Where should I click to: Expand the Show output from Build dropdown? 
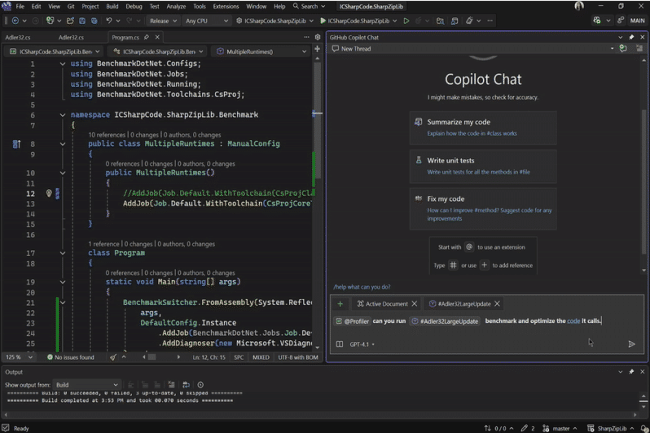tap(85, 384)
